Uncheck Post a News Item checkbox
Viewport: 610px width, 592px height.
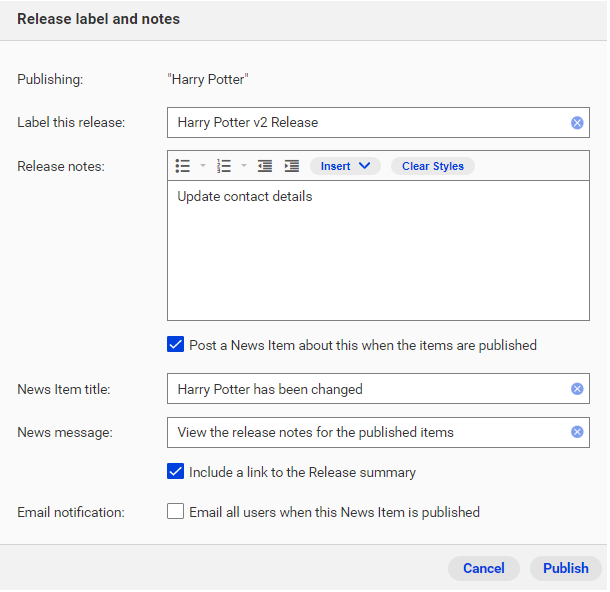pyautogui.click(x=175, y=345)
